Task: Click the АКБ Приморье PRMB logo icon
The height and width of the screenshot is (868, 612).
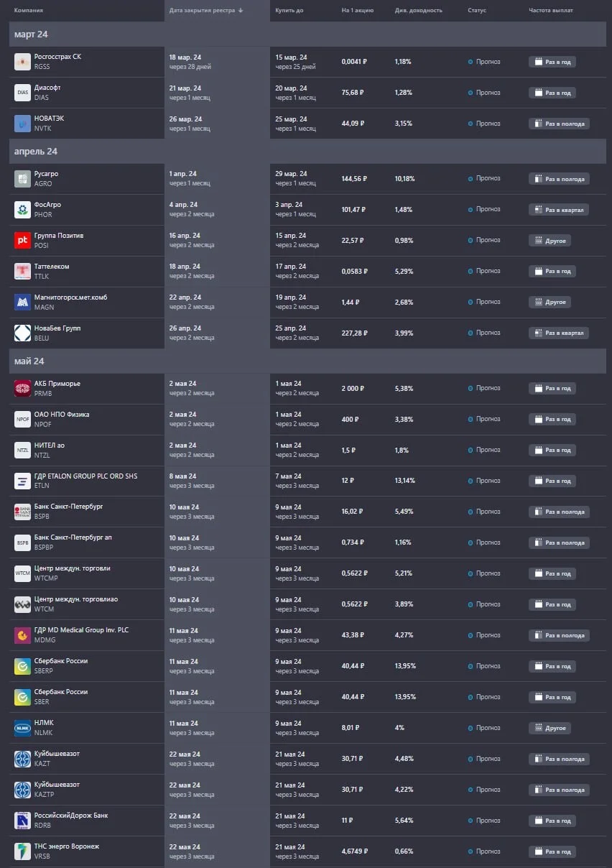Action: [22, 389]
